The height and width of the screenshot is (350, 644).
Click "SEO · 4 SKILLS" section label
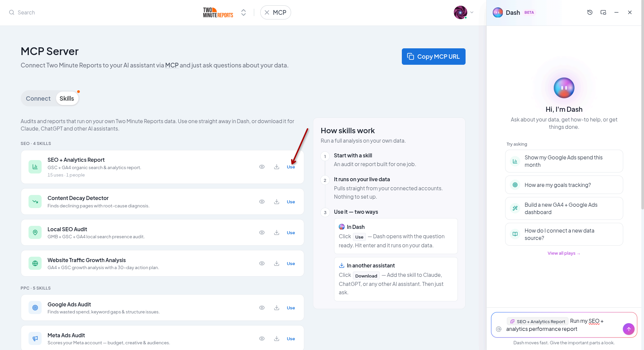pyautogui.click(x=36, y=143)
